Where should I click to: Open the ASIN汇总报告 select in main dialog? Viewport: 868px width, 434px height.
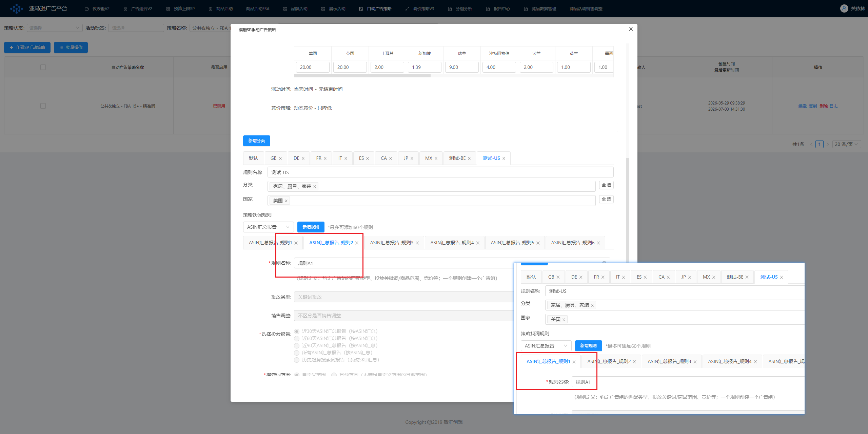coord(268,227)
